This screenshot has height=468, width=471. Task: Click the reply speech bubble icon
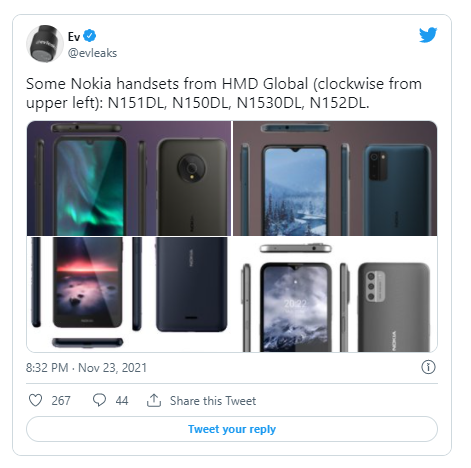pos(99,400)
